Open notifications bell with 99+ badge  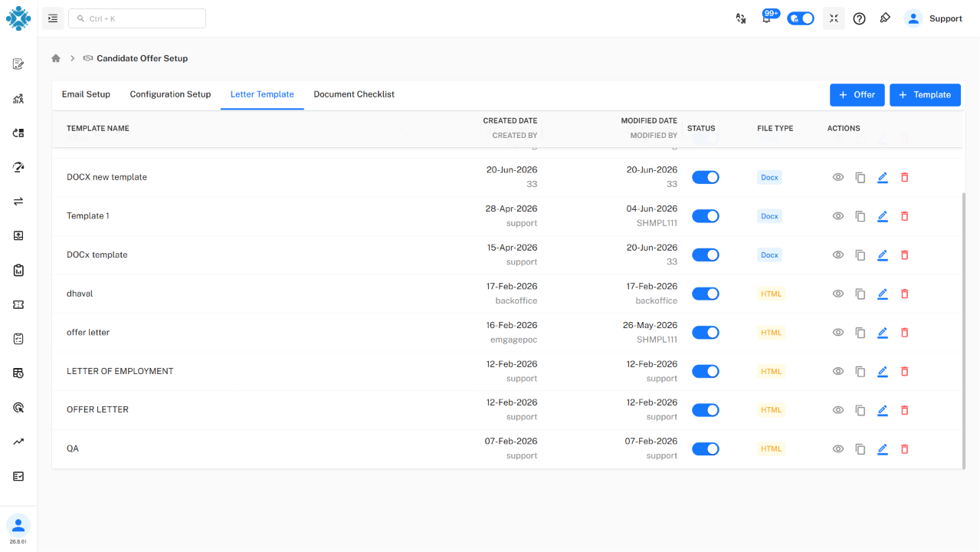[768, 17]
